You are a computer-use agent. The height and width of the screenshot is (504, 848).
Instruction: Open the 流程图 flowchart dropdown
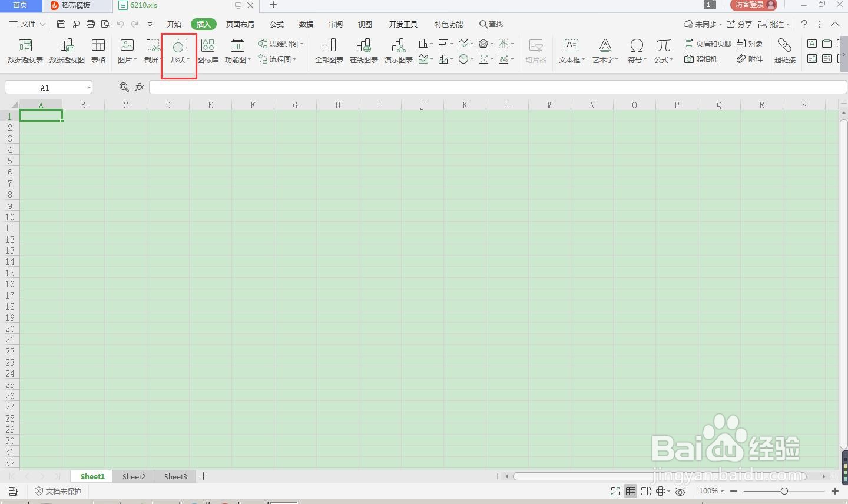tap(277, 59)
